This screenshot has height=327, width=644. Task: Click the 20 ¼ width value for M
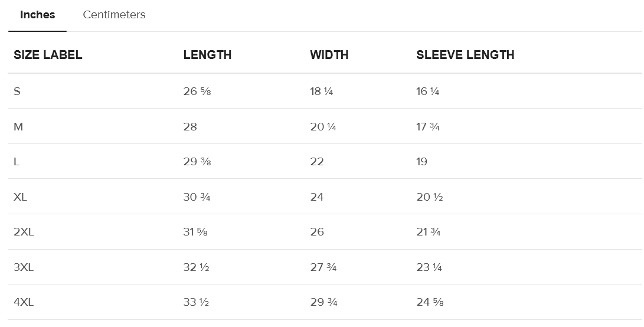(323, 127)
